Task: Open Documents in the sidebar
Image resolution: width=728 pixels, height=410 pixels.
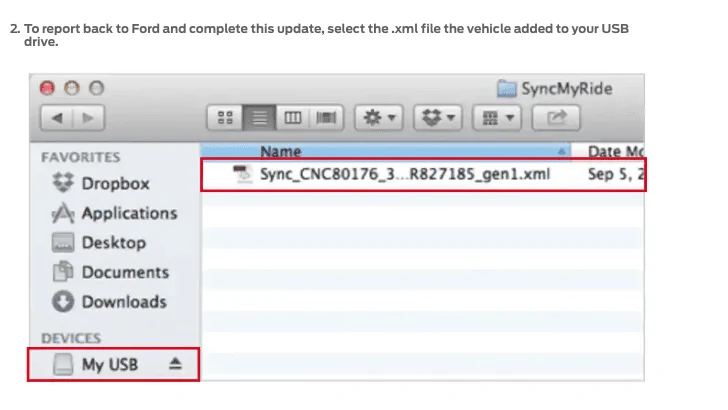Action: click(110, 272)
